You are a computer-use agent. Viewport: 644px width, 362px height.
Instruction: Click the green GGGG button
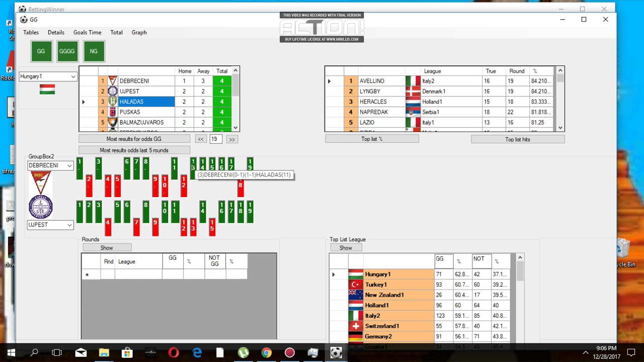[67, 51]
